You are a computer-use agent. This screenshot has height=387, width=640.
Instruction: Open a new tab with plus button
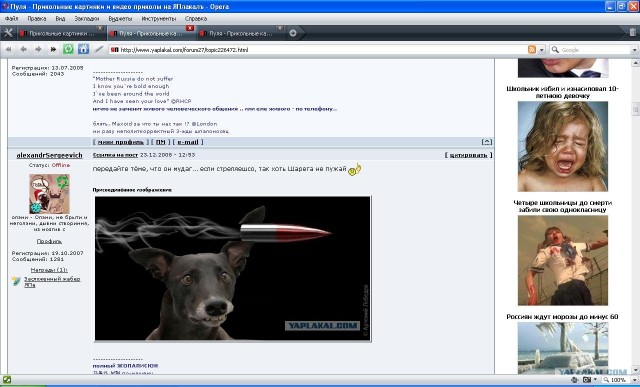point(293,33)
